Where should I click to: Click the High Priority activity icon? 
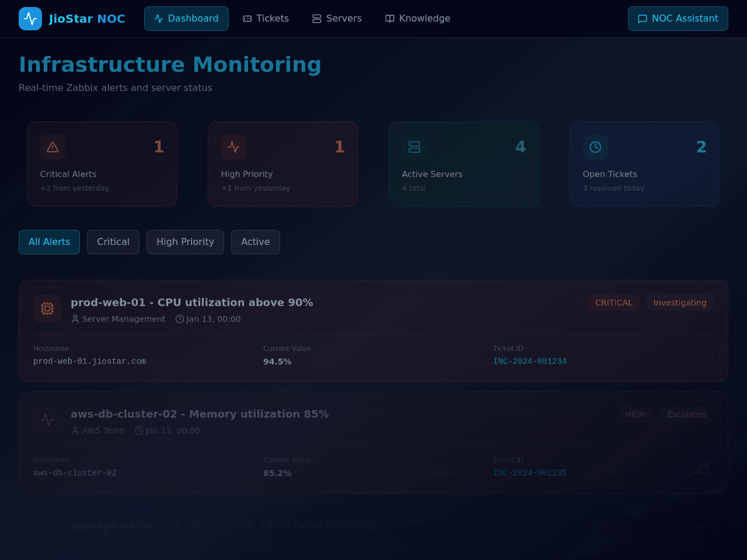[233, 147]
